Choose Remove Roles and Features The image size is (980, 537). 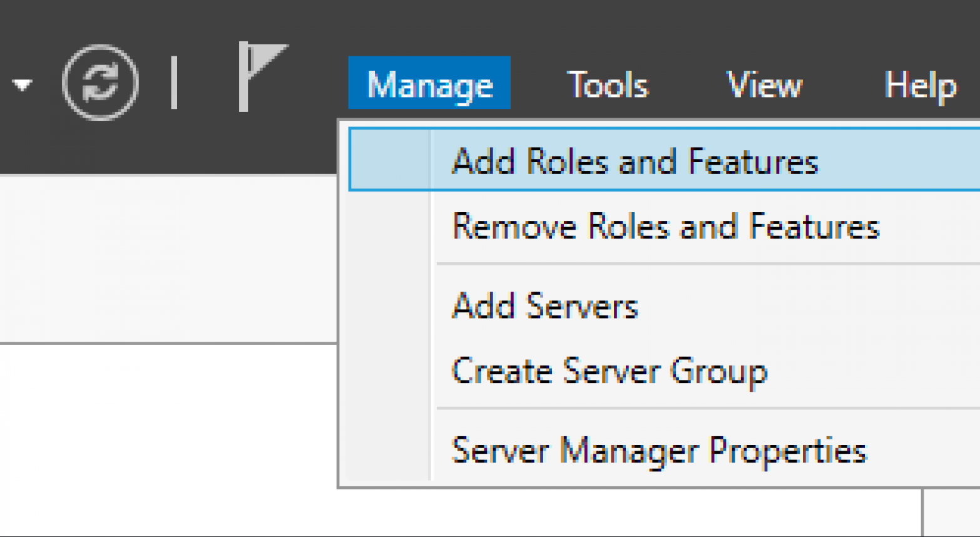click(665, 226)
